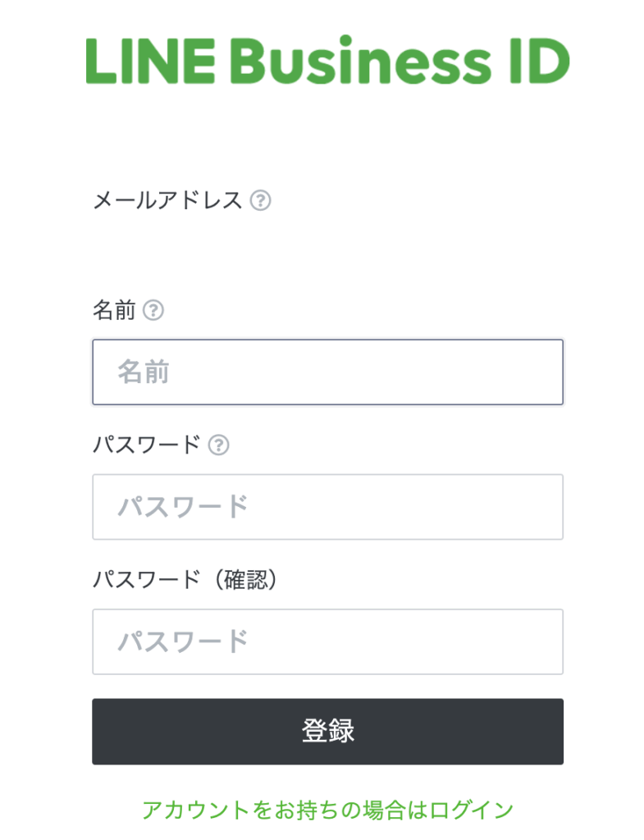644x840 pixels.
Task: Click the dark 登録 register button
Action: 327,731
